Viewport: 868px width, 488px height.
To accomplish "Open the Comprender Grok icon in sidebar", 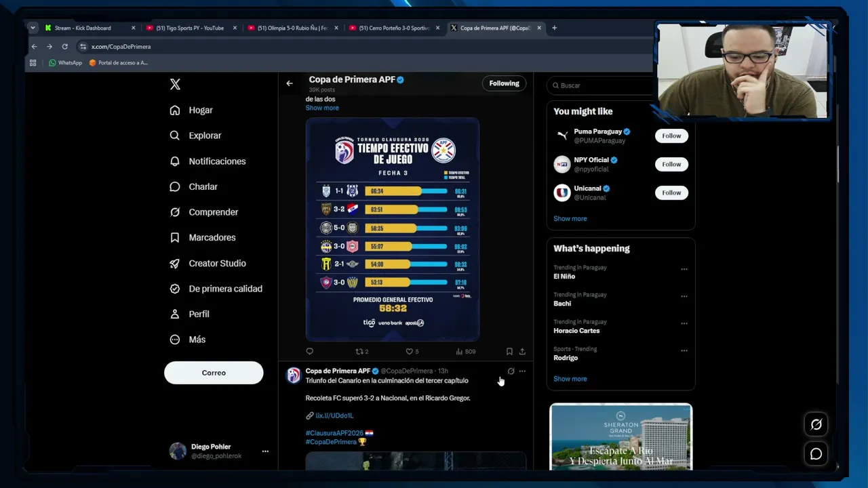I will (x=175, y=212).
